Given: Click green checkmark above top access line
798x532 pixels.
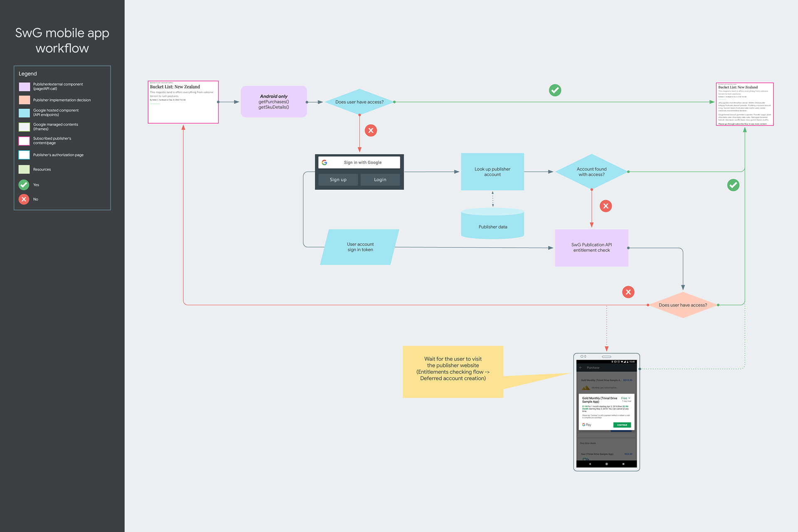Looking at the screenshot, I should click(555, 90).
